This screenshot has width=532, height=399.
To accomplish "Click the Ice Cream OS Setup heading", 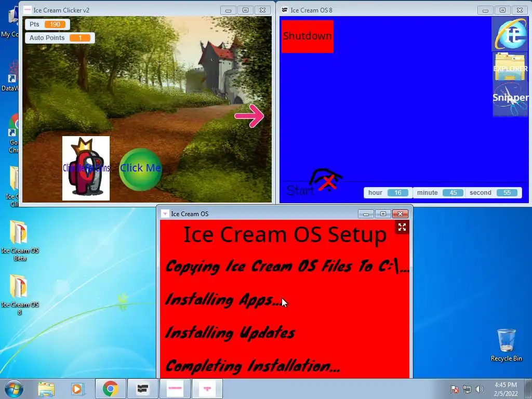I will pyautogui.click(x=285, y=234).
